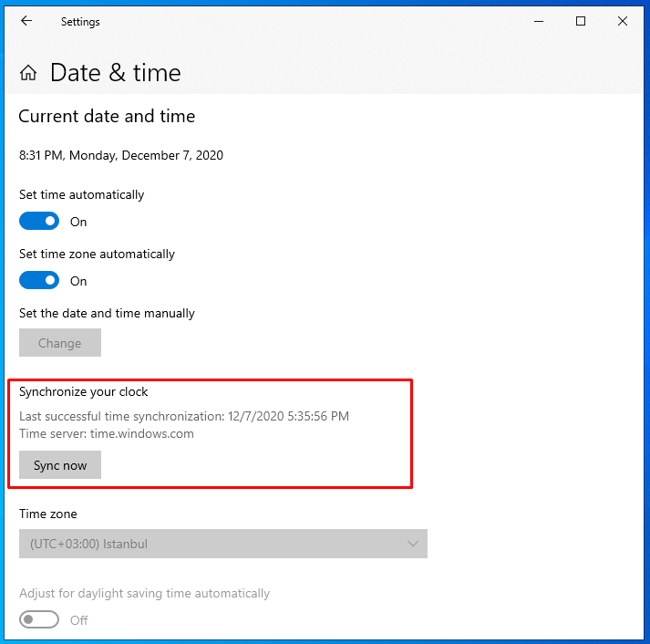This screenshot has height=644, width=650.
Task: Close the Settings window
Action: 623,21
